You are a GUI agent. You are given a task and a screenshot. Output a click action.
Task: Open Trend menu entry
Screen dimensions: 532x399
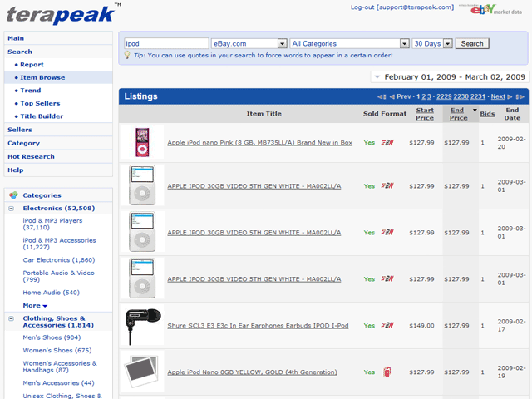[x=31, y=91]
